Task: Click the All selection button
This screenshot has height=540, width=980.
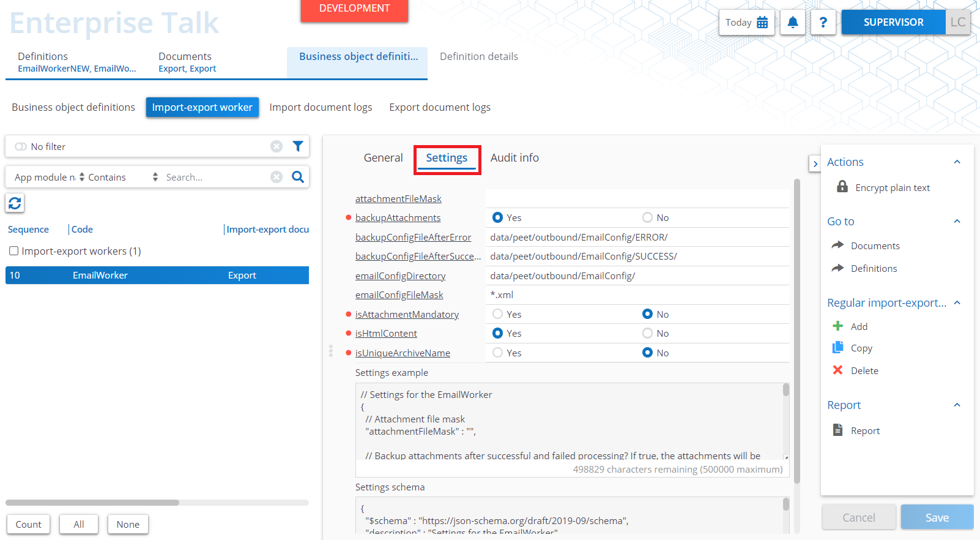Action: pyautogui.click(x=79, y=524)
